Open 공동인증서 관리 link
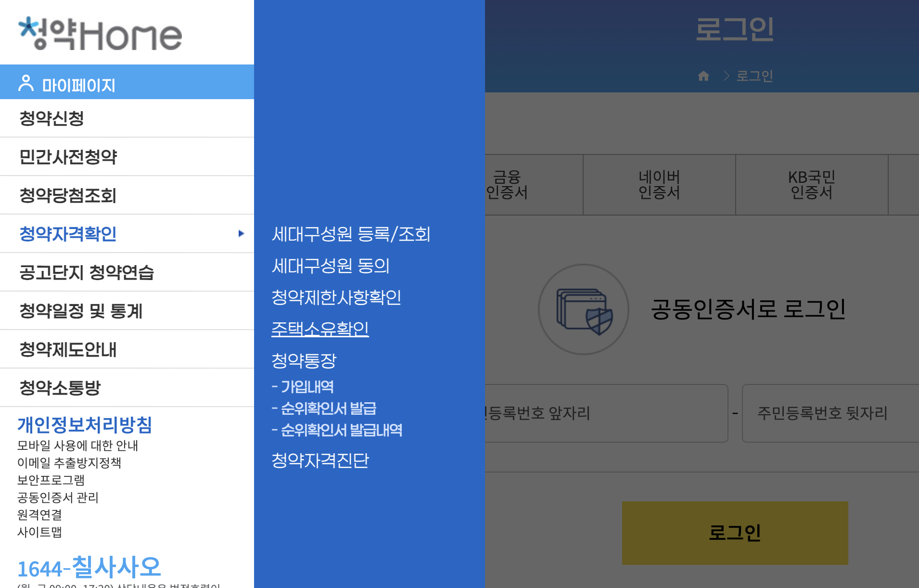 point(58,498)
